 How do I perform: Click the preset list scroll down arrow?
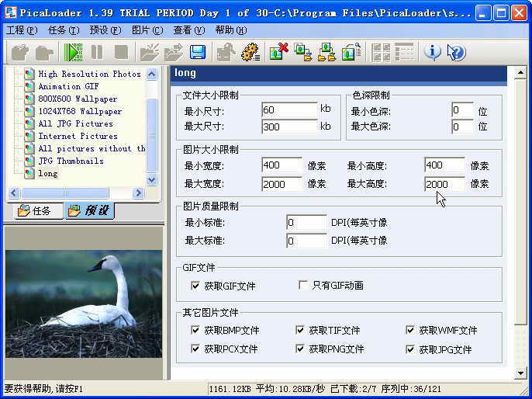(152, 179)
